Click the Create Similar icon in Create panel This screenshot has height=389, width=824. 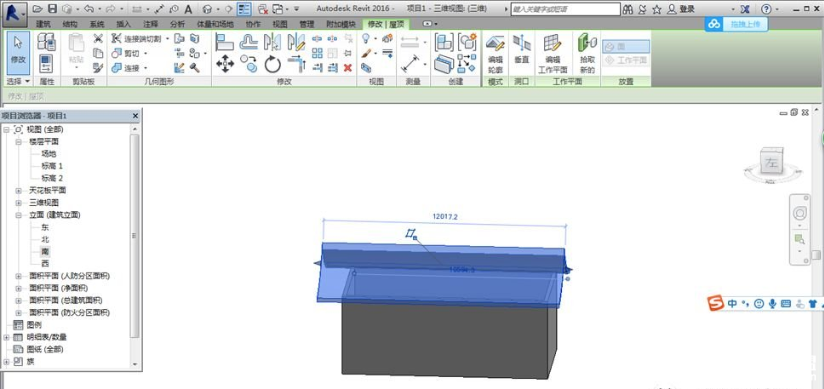click(x=467, y=64)
